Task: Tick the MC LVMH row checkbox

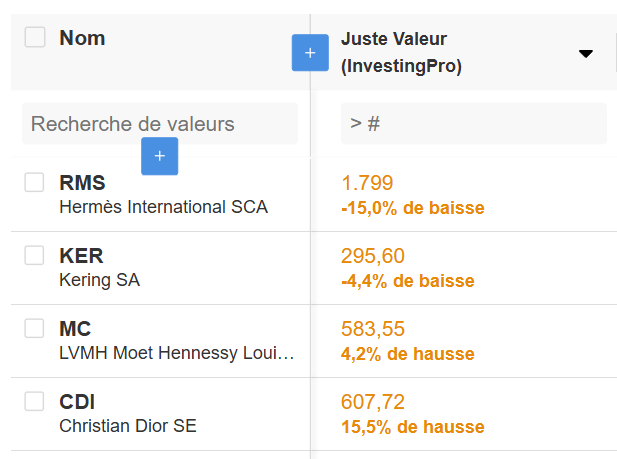Action: point(35,328)
